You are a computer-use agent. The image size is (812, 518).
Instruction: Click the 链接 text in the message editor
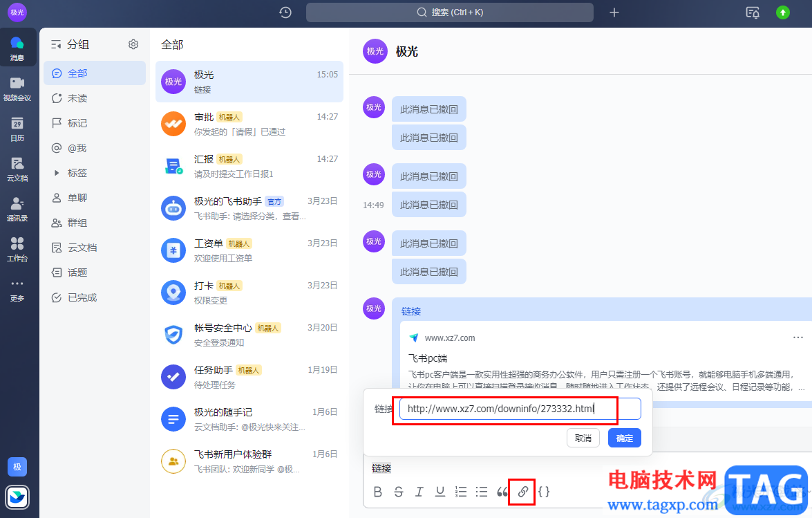(x=381, y=468)
